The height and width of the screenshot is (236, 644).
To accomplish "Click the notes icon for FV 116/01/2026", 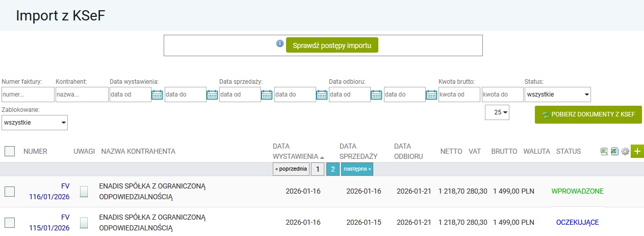I will tap(84, 192).
